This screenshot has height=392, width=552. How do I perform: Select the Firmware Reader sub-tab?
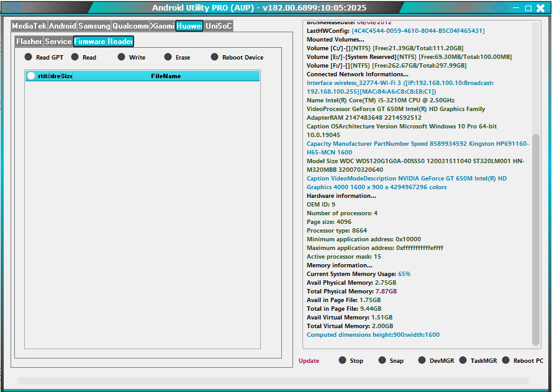point(103,42)
